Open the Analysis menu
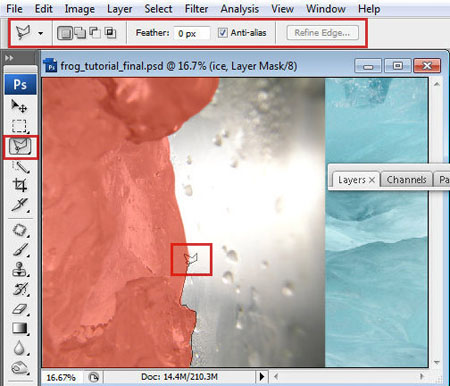This screenshot has width=450, height=386. [x=240, y=9]
